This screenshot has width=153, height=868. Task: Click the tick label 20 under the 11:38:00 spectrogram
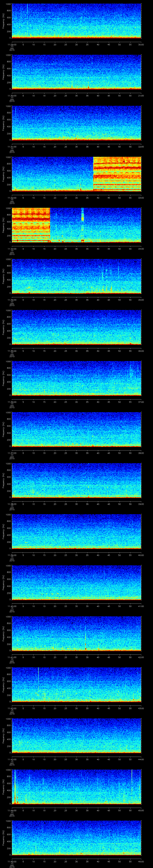(55, 504)
